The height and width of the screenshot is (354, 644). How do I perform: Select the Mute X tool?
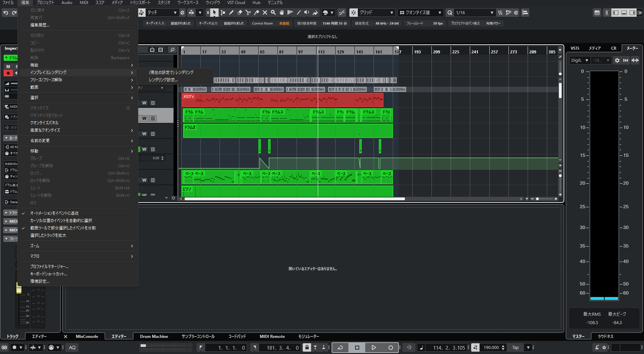click(265, 13)
